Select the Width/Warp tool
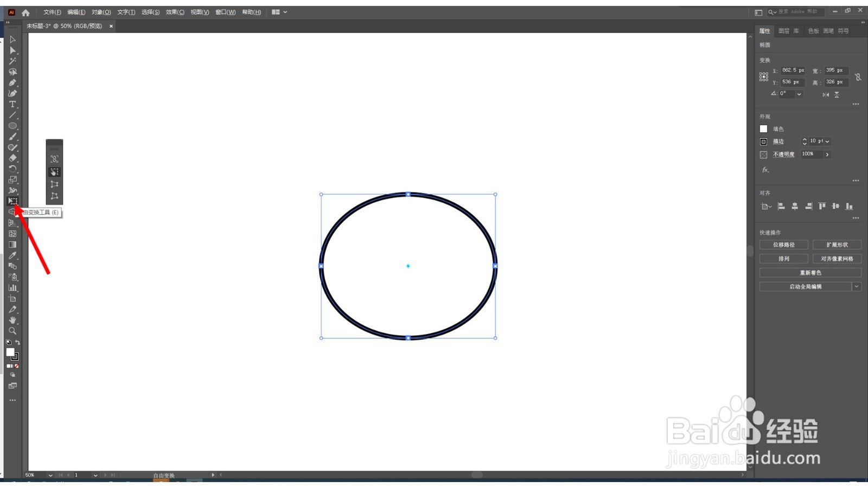 click(x=12, y=190)
